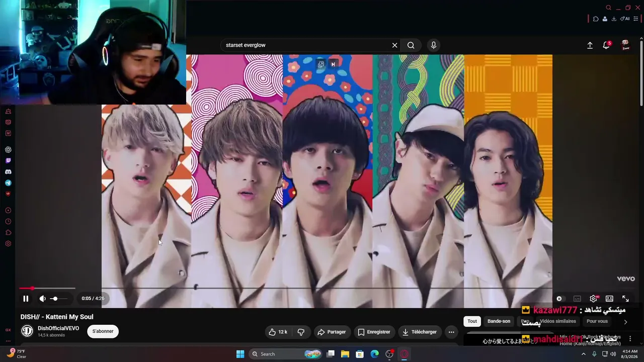Open the browser Easy Setup menu
Viewport: 644px width, 362px height.
636,19
